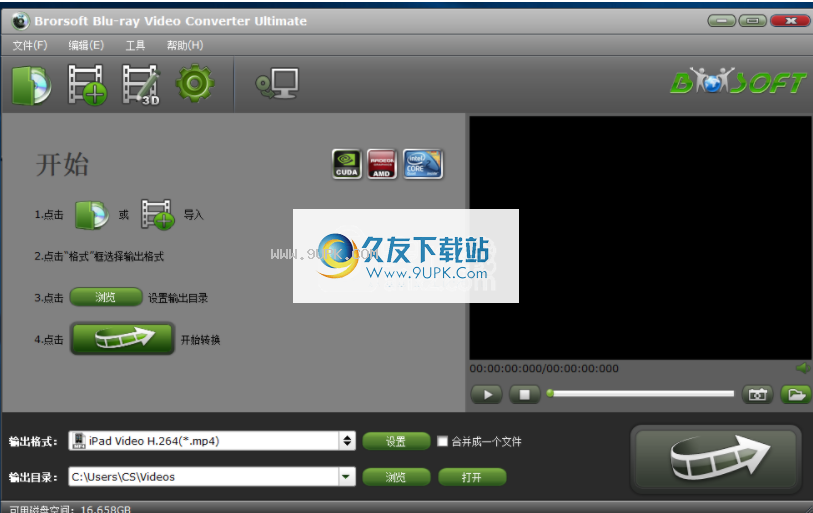This screenshot has height=513, width=813.
Task: Click the NVIDIA CUDA acceleration badge
Action: 346,164
